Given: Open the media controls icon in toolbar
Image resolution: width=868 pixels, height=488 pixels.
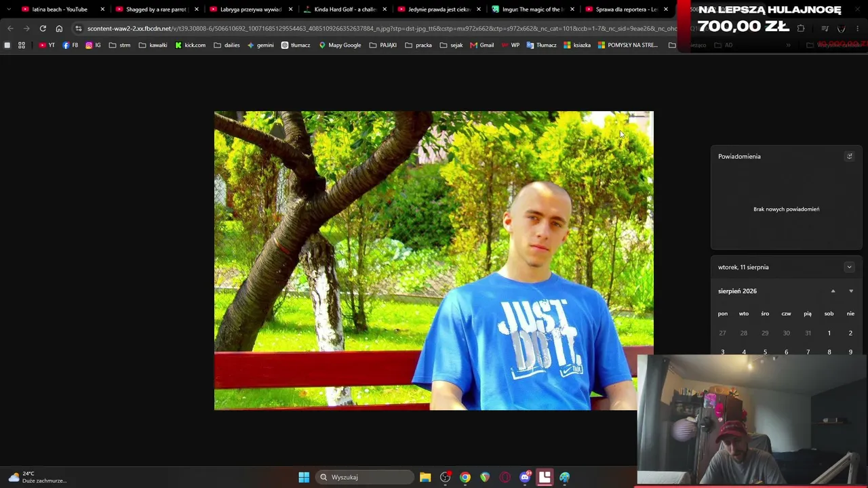Looking at the screenshot, I should (825, 28).
